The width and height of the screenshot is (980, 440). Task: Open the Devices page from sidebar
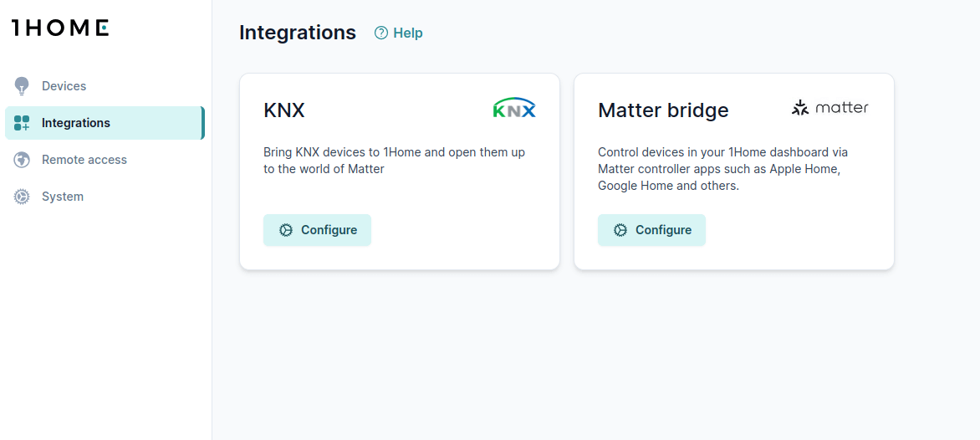64,86
